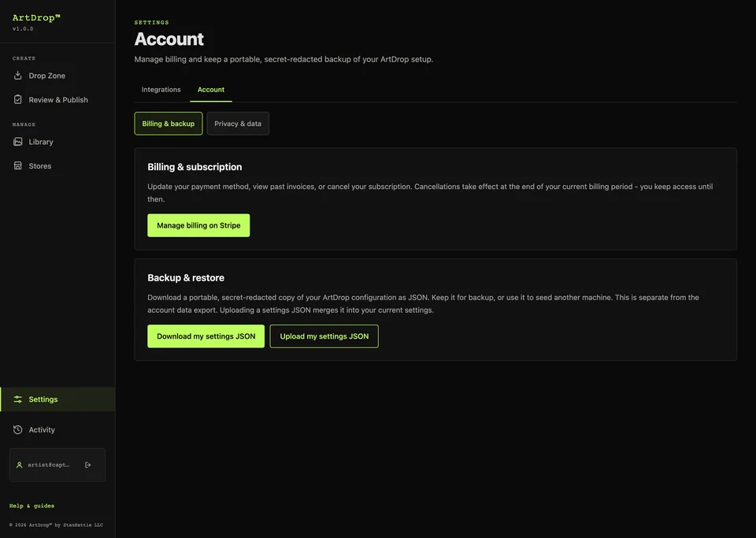Select the Settings sidebar item
Screen dimensions: 756x538
point(57,399)
